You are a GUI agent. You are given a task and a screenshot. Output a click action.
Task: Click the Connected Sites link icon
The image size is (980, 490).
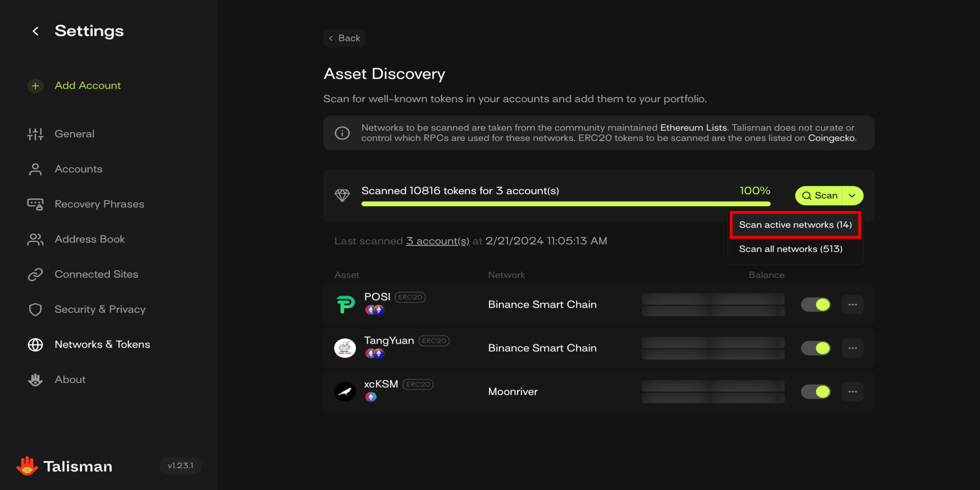click(x=35, y=274)
